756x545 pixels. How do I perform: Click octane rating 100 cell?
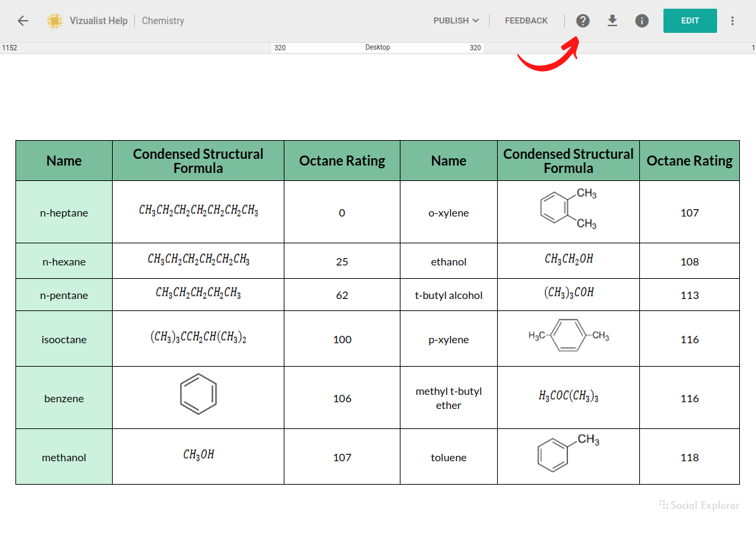pyautogui.click(x=342, y=339)
